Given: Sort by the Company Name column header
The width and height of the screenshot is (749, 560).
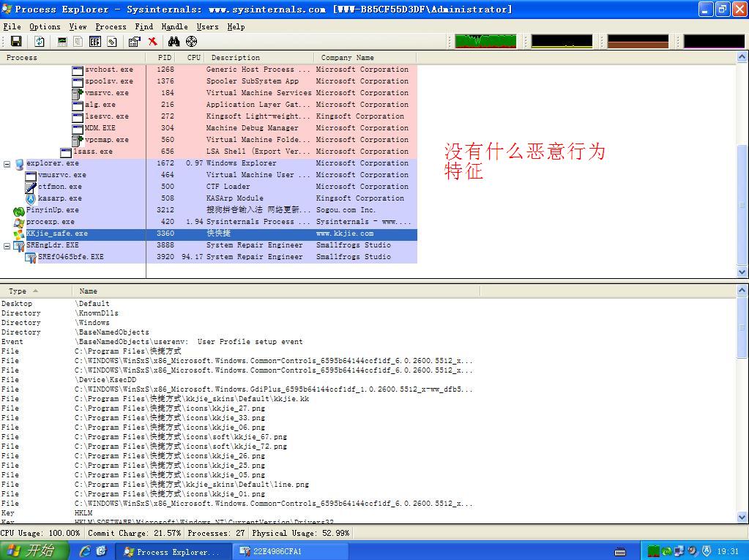Looking at the screenshot, I should pyautogui.click(x=365, y=57).
